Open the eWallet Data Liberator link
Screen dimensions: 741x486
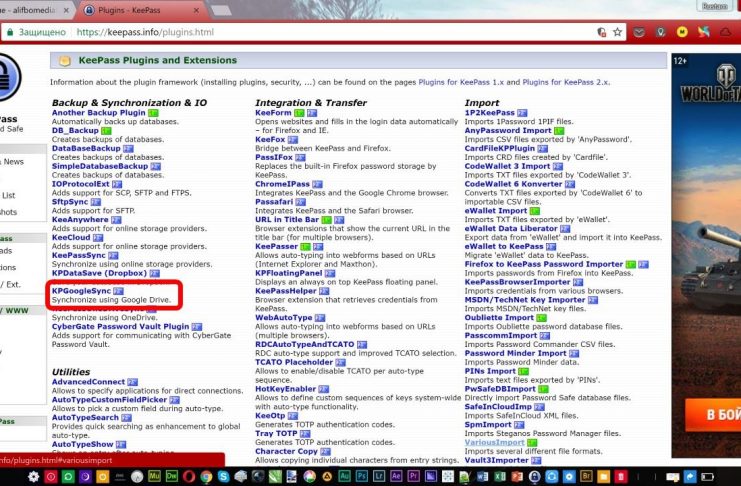(x=511, y=229)
